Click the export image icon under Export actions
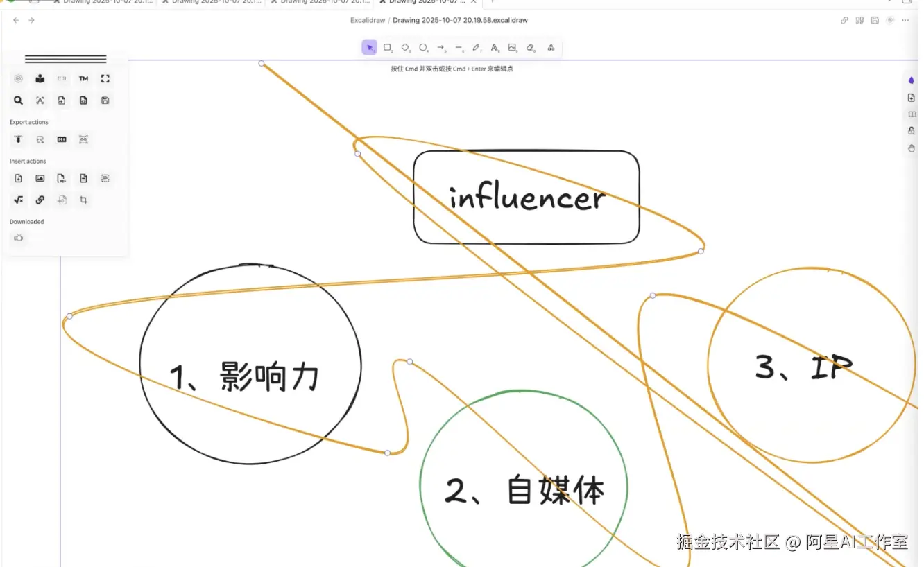The image size is (924, 567). (40, 139)
